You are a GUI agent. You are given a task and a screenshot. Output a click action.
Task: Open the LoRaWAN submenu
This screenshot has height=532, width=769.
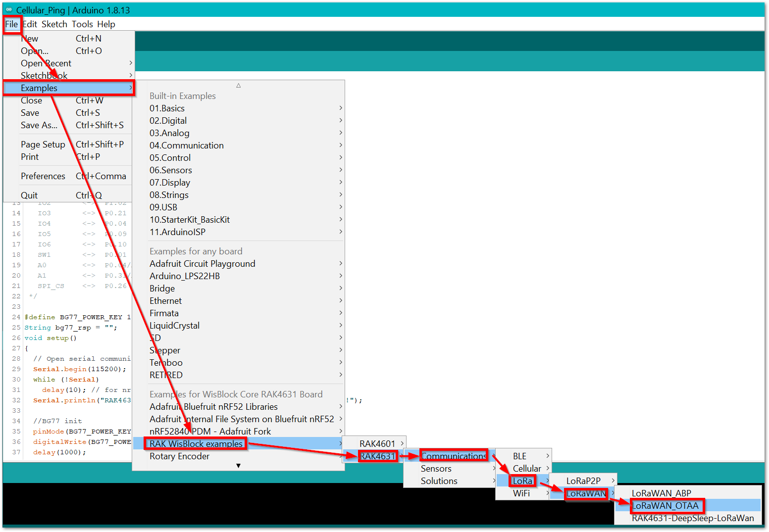coord(583,493)
